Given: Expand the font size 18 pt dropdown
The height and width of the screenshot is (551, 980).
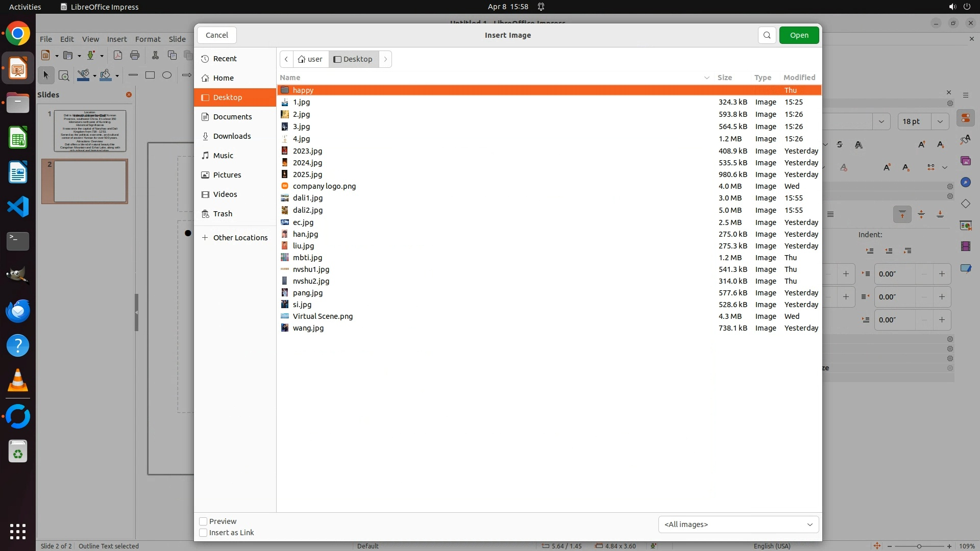Looking at the screenshot, I should click(x=940, y=121).
